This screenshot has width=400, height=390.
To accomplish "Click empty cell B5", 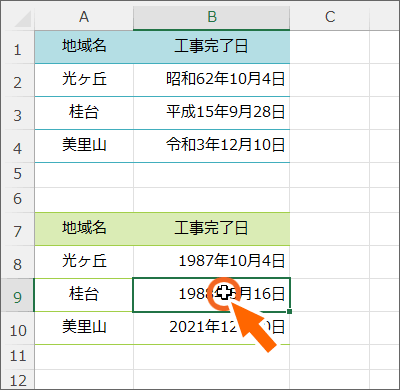I will [212, 175].
